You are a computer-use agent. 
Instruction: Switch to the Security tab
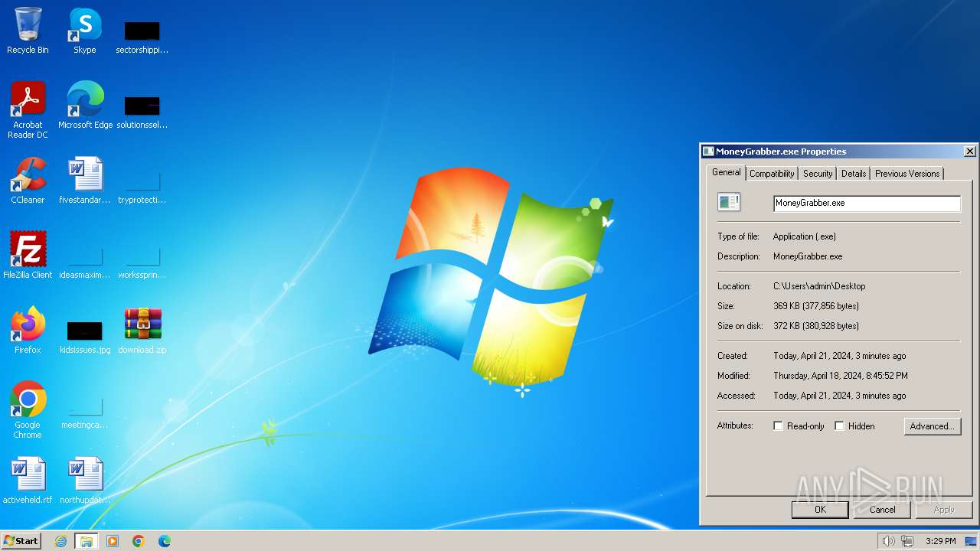(818, 174)
